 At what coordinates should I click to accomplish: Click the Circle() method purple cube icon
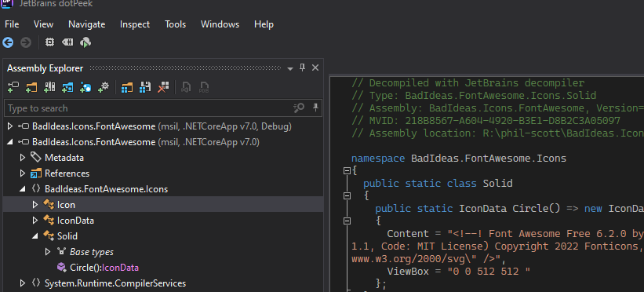click(62, 268)
